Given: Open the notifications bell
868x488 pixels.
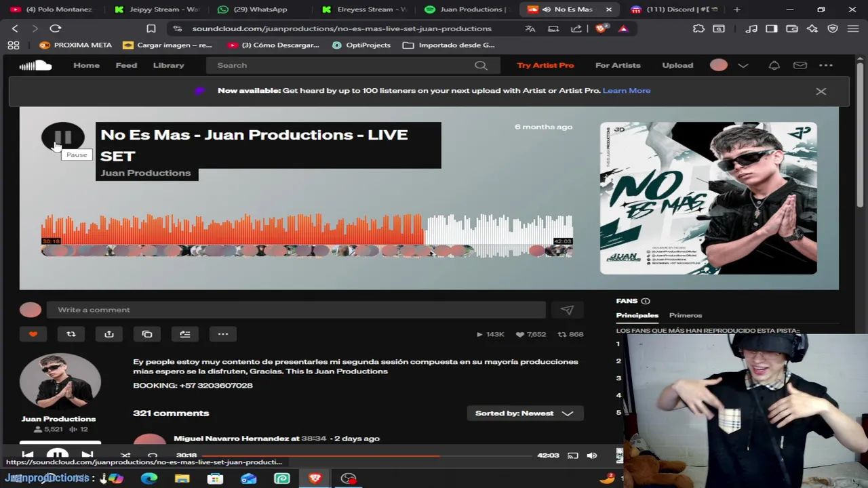Looking at the screenshot, I should click(x=774, y=65).
